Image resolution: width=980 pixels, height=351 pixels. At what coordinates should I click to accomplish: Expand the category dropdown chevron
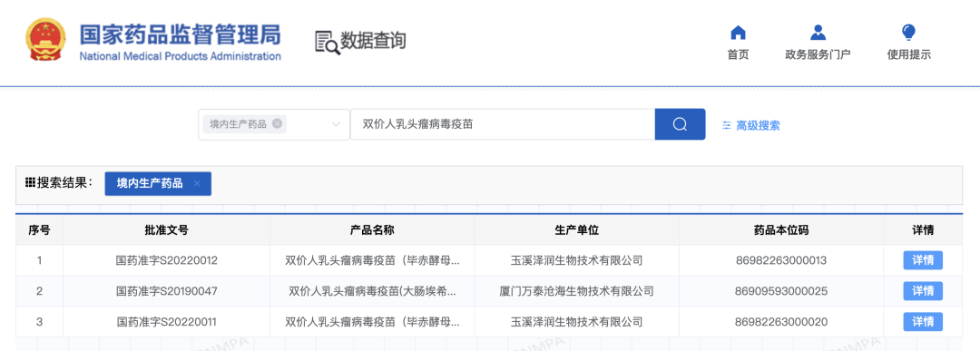[x=336, y=124]
